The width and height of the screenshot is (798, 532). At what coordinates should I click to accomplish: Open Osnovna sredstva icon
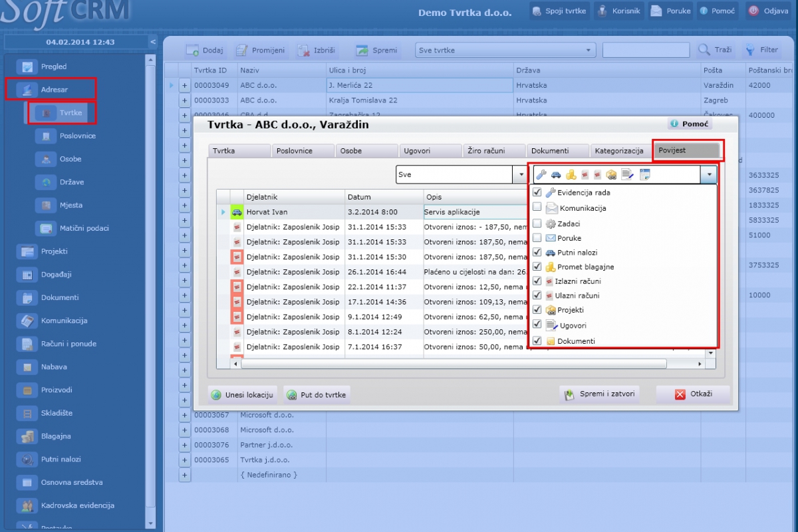point(27,482)
